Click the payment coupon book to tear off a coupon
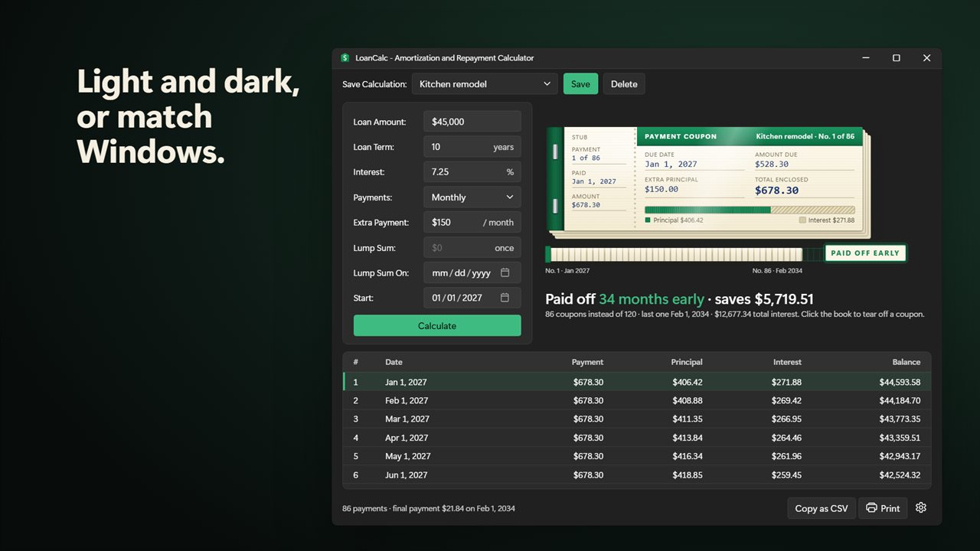The height and width of the screenshot is (551, 980). coord(708,181)
